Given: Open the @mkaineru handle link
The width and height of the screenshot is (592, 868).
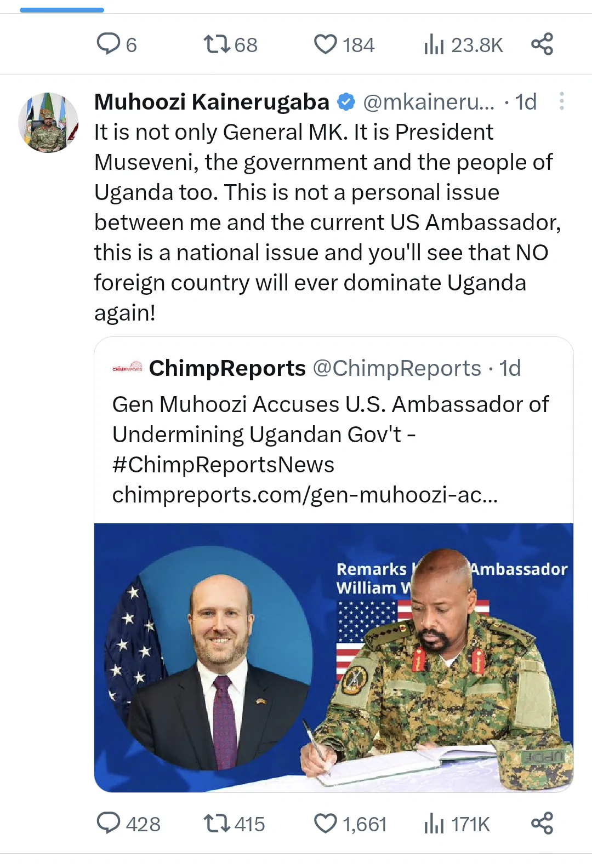Looking at the screenshot, I should coord(429,102).
